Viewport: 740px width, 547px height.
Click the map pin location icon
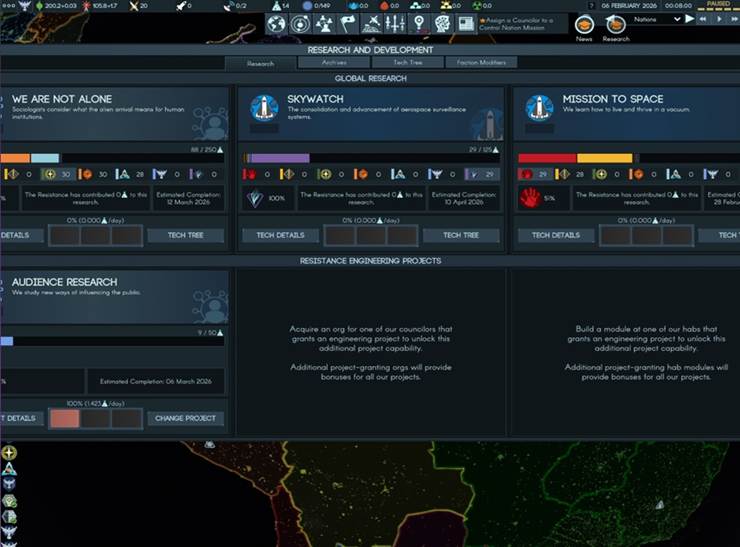click(x=418, y=23)
